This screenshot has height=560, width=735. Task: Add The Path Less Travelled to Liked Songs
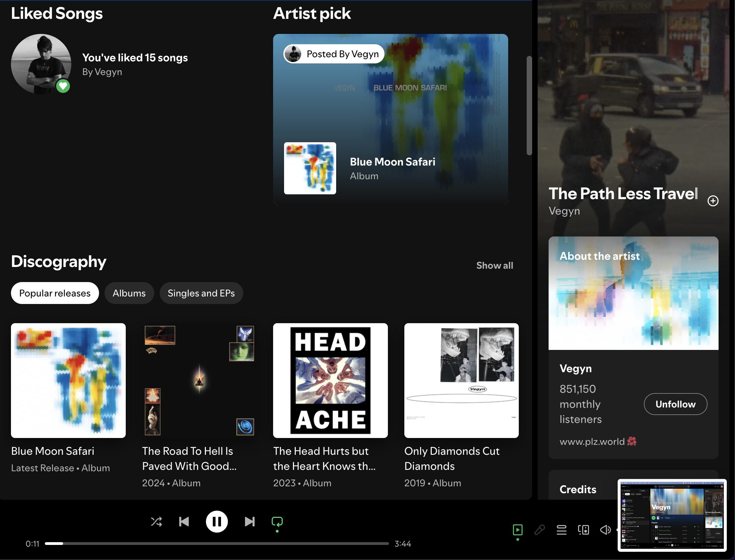coord(713,201)
